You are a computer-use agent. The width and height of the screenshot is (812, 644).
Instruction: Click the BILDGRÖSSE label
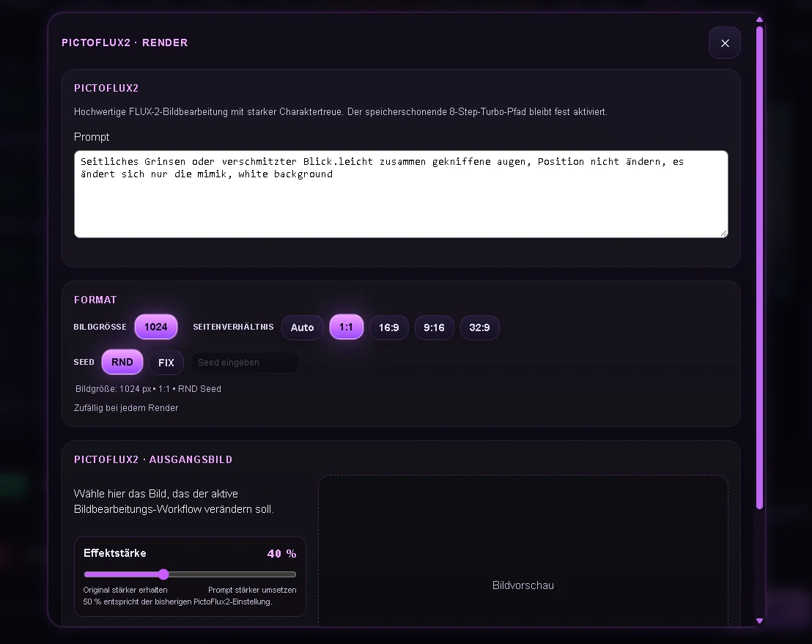pyautogui.click(x=100, y=327)
